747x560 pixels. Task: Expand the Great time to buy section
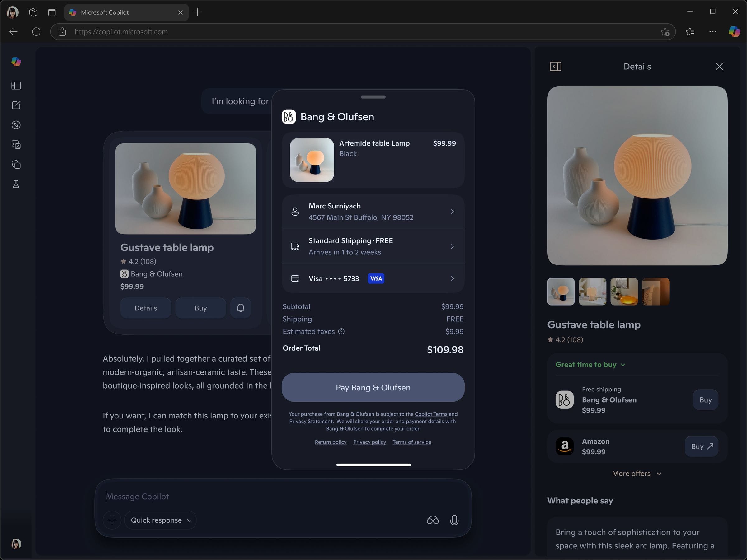(591, 365)
